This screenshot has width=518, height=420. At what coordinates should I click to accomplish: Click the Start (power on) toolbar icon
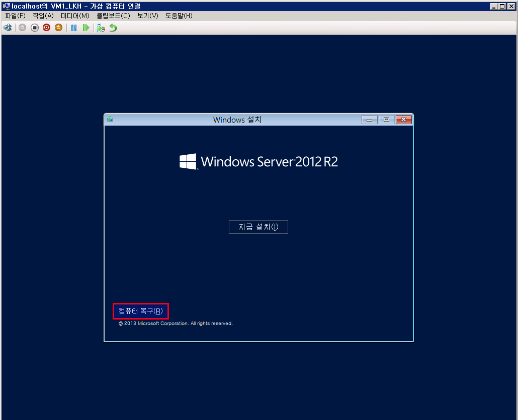23,28
